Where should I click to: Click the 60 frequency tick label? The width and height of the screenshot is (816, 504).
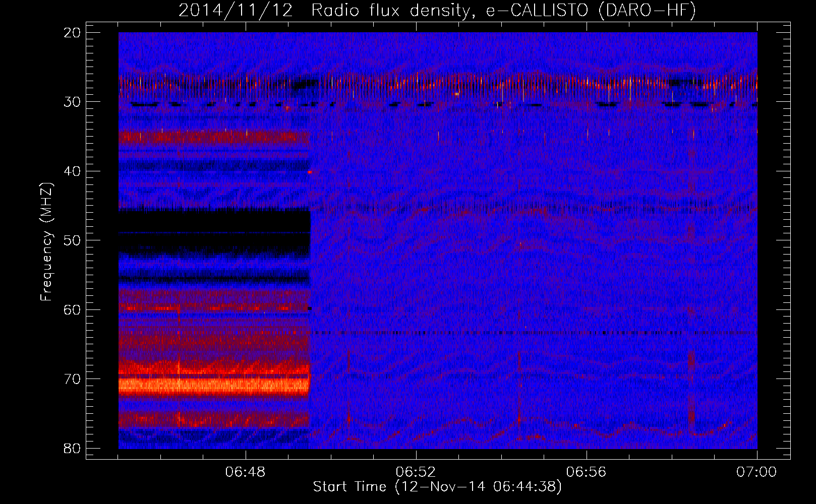click(73, 310)
